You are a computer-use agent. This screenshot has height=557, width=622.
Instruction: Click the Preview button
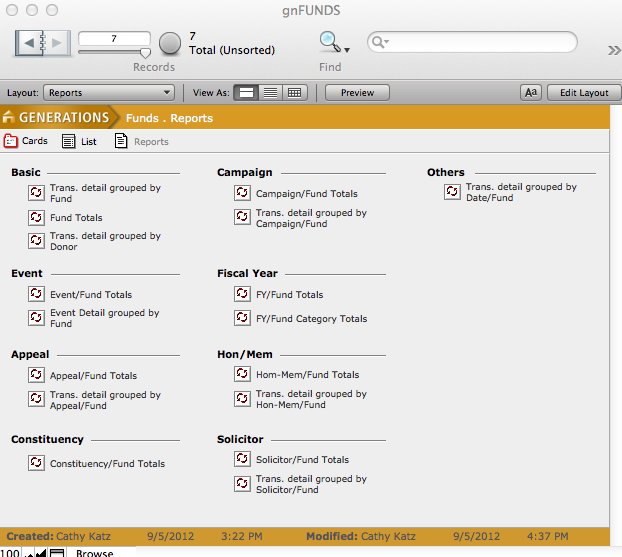[357, 93]
